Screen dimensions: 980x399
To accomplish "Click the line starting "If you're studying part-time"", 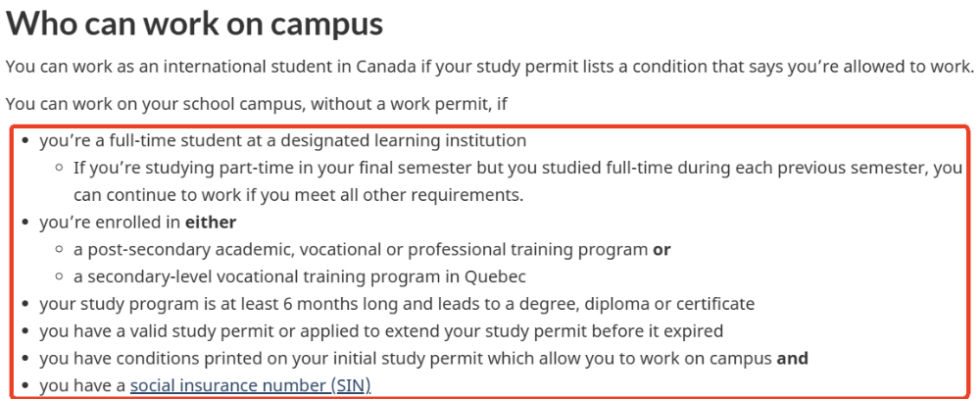I will (517, 168).
